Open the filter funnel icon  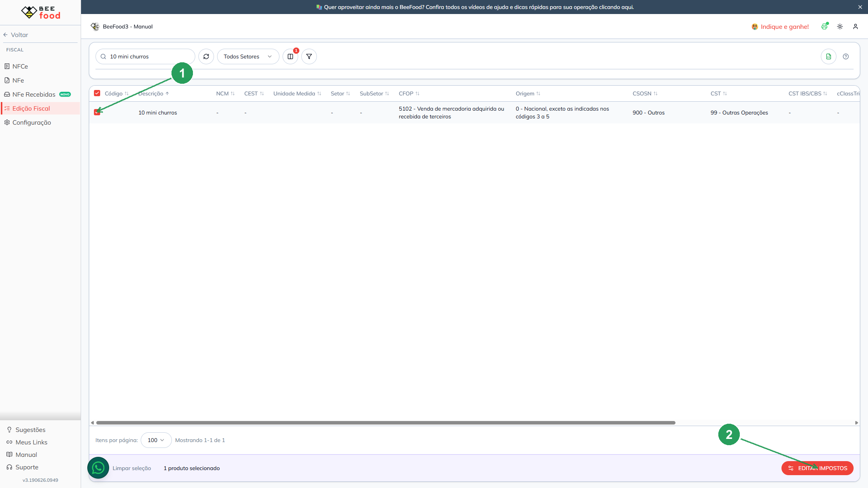pyautogui.click(x=309, y=56)
